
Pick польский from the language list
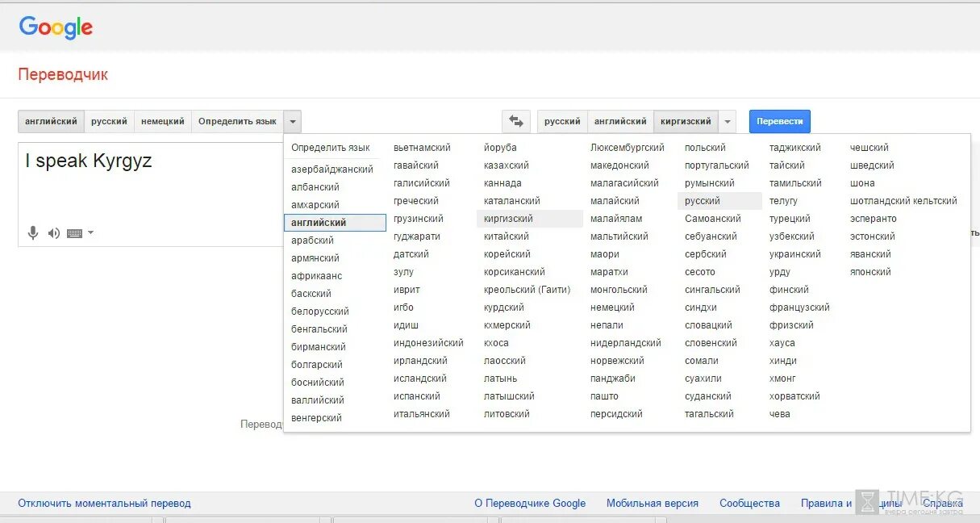click(x=705, y=148)
